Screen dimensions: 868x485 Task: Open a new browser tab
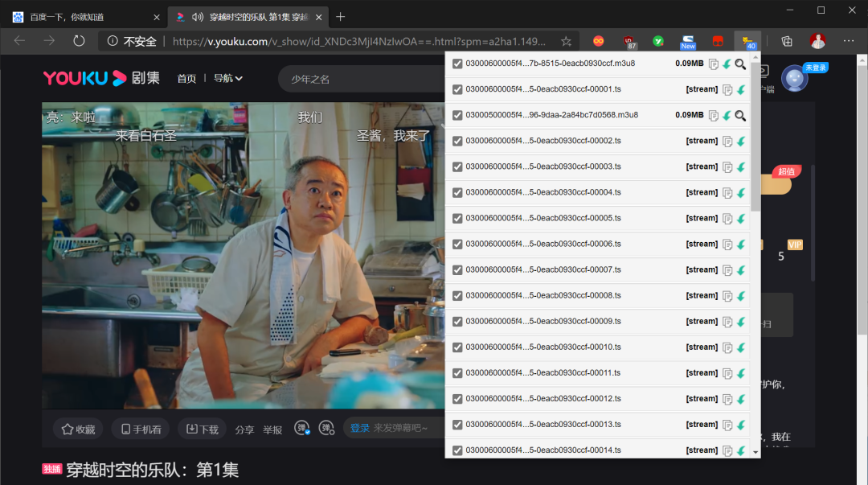(x=341, y=17)
